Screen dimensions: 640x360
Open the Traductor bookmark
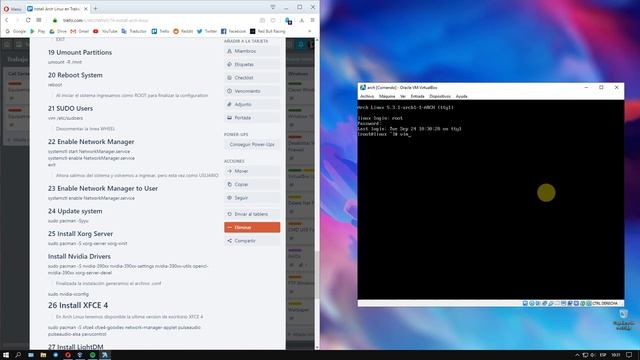point(134,31)
